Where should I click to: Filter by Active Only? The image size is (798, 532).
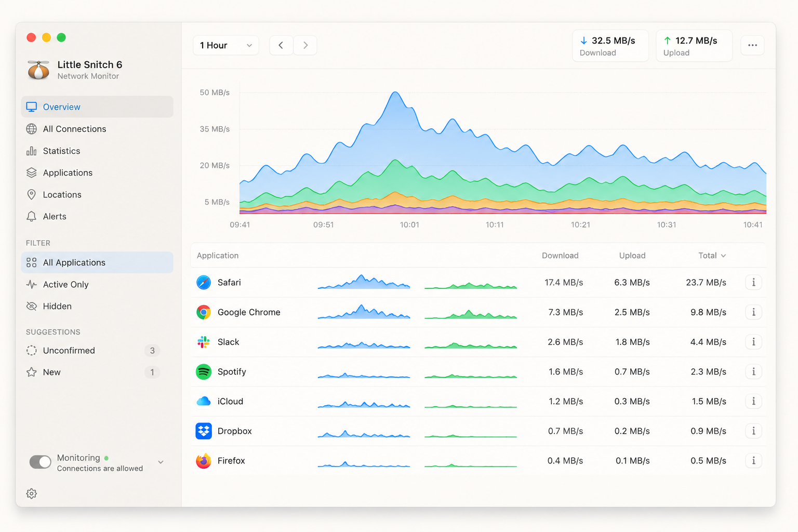point(97,284)
